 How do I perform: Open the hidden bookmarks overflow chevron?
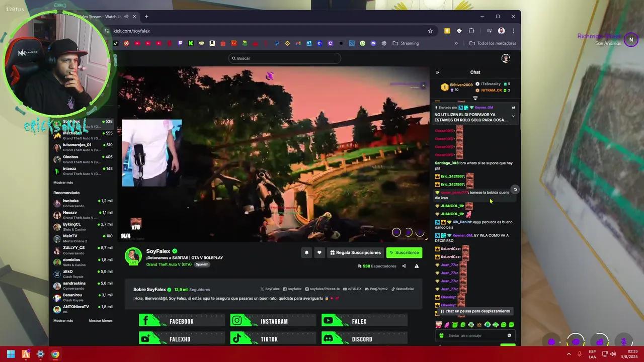(x=456, y=43)
